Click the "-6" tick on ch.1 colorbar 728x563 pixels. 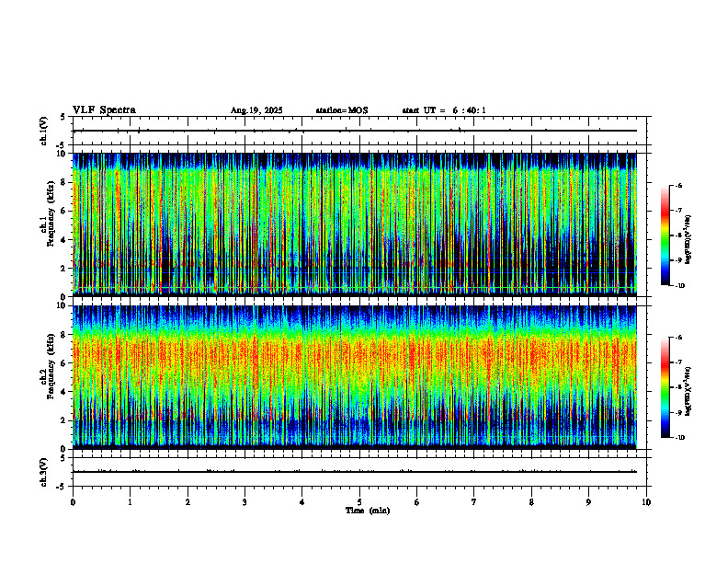click(677, 185)
